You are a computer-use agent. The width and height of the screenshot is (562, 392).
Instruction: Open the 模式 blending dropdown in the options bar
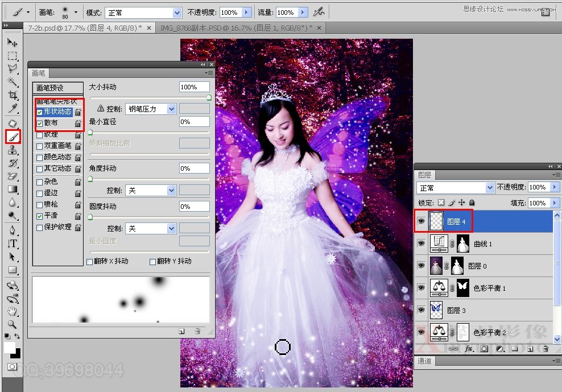tap(142, 13)
